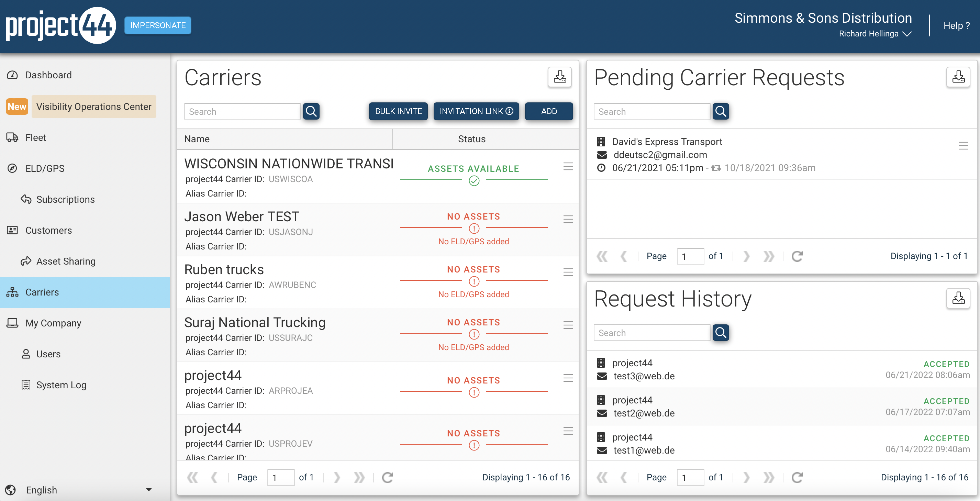Screen dimensions: 980x501
Task: Focus the Request History search field
Action: click(652, 333)
